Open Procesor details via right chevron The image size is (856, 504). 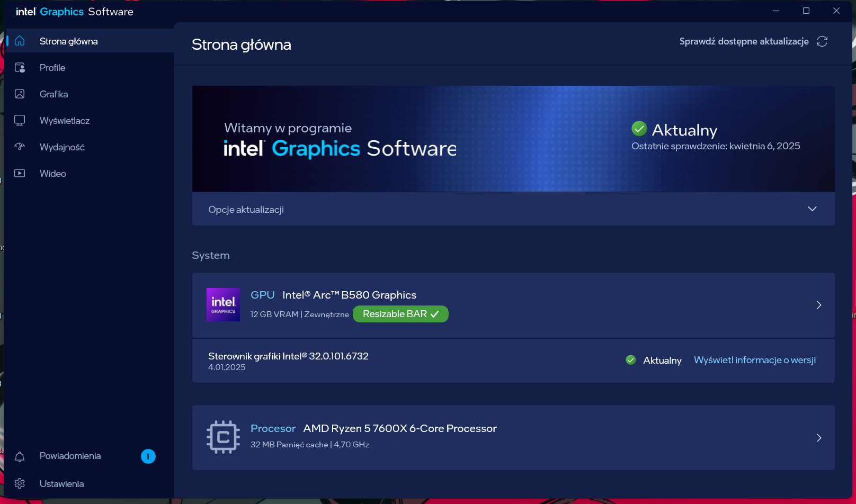click(x=819, y=438)
